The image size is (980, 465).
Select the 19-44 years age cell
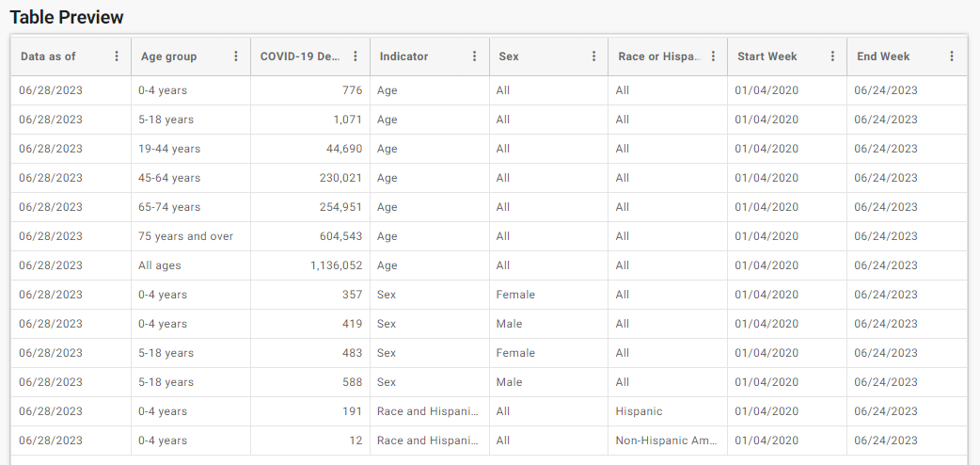[169, 149]
